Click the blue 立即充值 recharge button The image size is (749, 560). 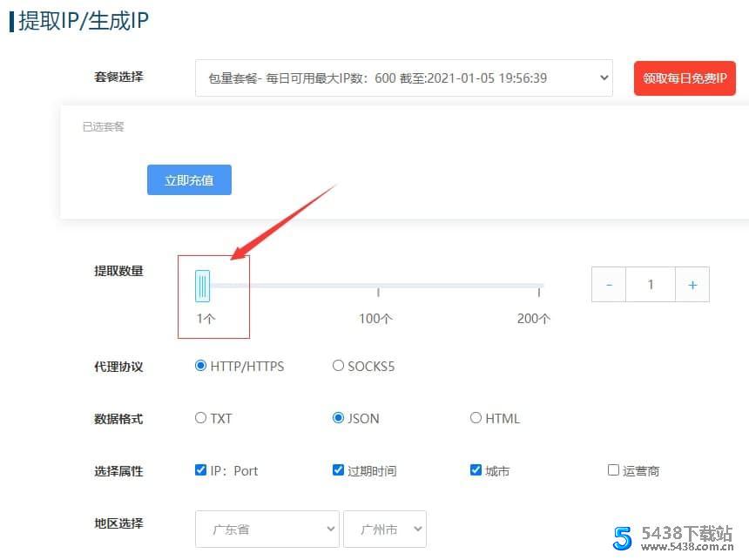click(x=189, y=179)
